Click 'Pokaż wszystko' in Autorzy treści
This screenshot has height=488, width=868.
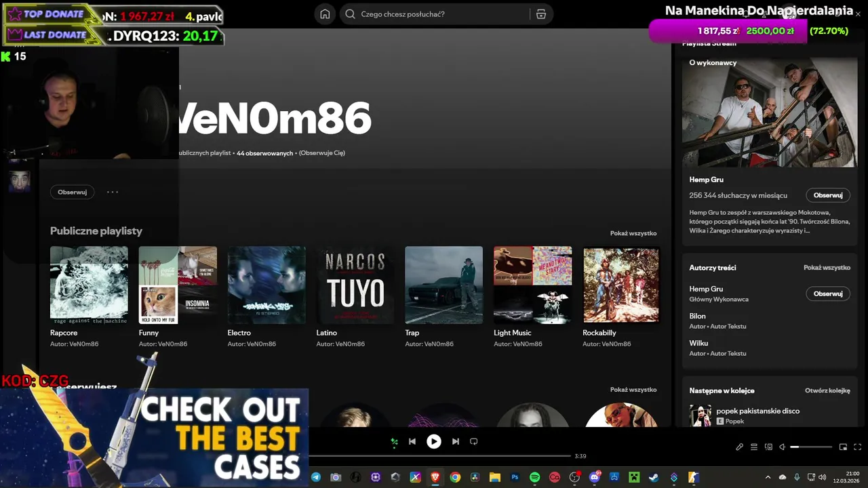pos(827,268)
